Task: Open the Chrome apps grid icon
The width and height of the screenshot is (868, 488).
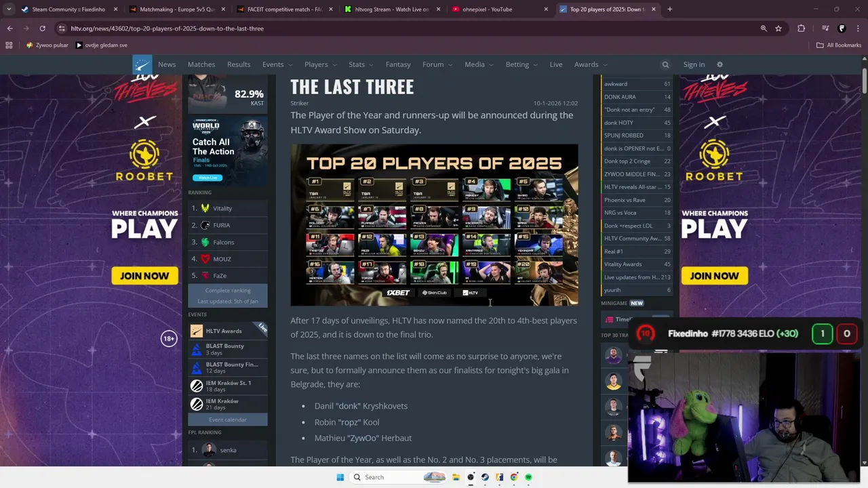Action: click(x=9, y=45)
